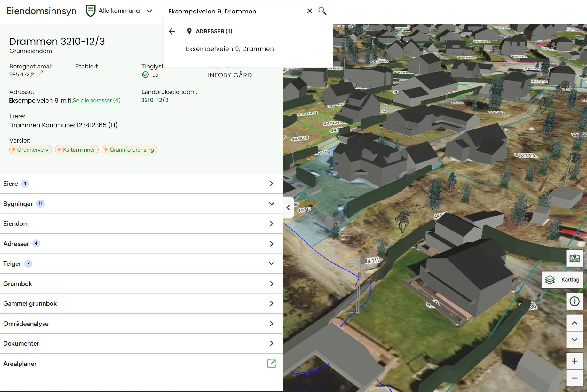Expand the Eiendom section
Image resolution: width=587 pixels, height=392 pixels.
(141, 223)
